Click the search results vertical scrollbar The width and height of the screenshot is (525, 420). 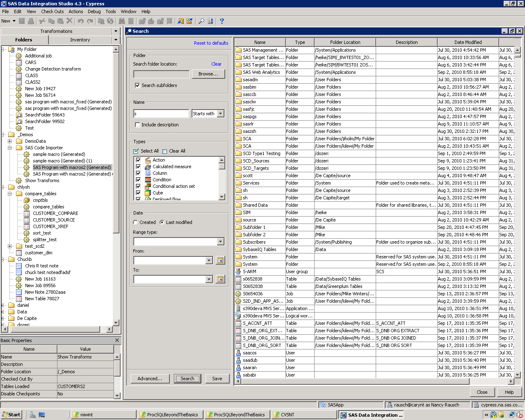tap(517, 212)
